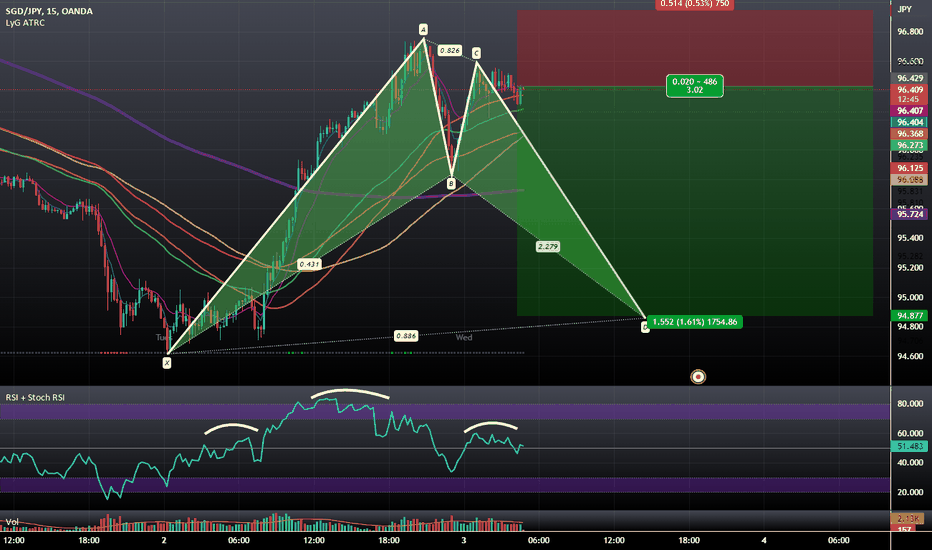Click the 96.800 price axis label

tap(910, 32)
